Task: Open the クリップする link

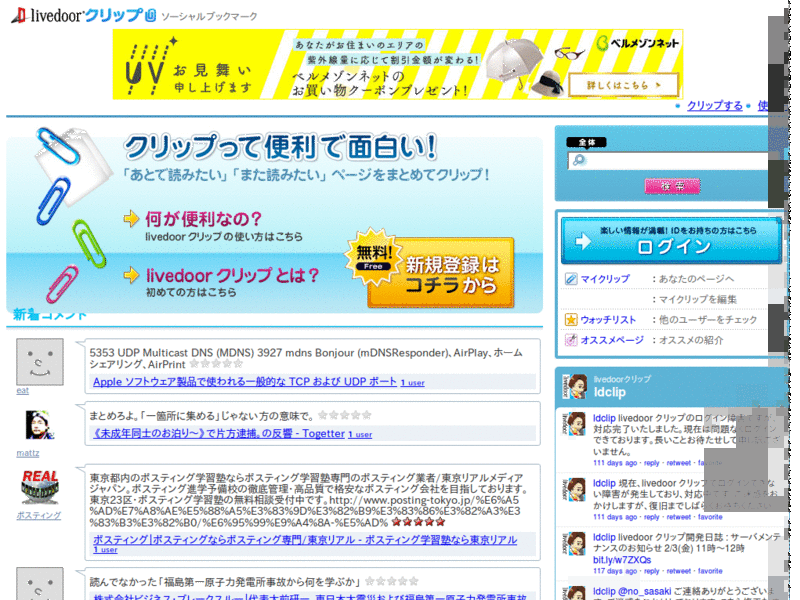Action: tap(714, 106)
